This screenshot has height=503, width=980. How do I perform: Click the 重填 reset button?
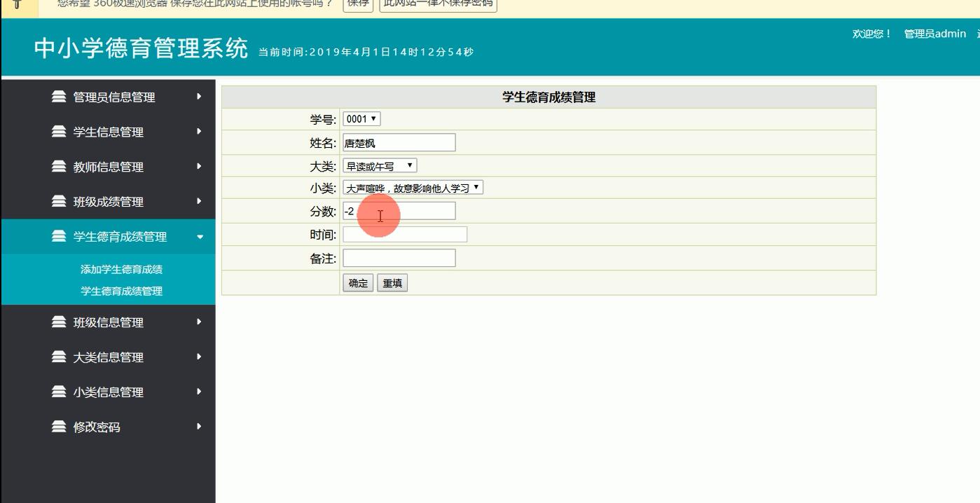click(x=392, y=283)
